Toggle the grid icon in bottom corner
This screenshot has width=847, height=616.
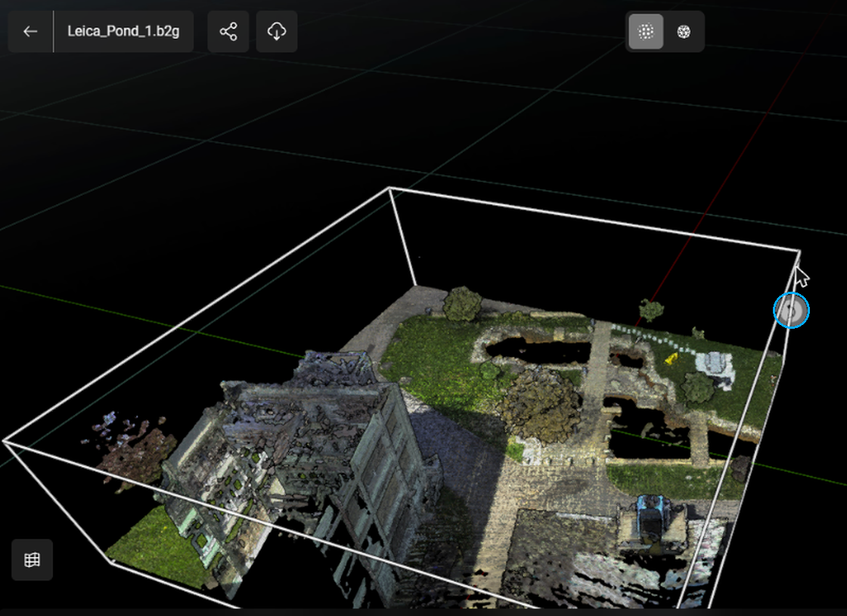click(33, 560)
